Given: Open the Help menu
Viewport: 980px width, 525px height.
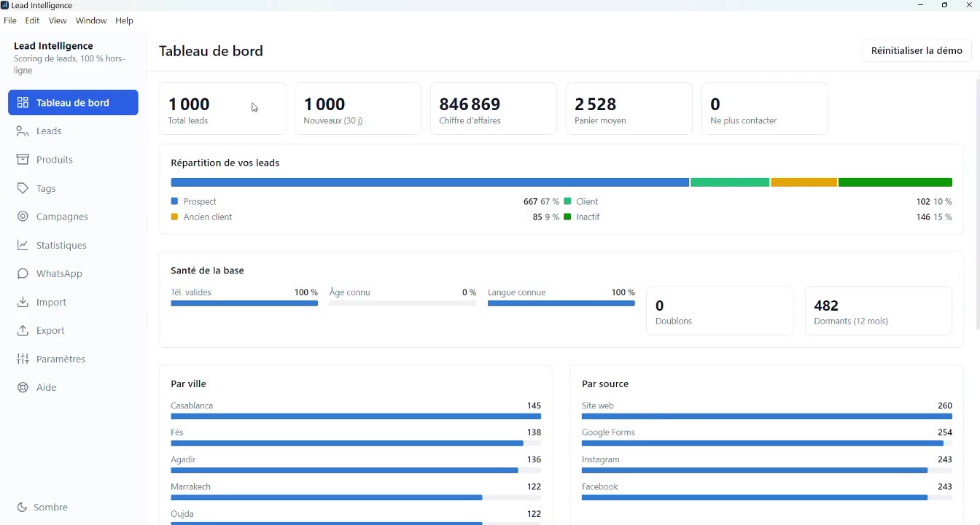Looking at the screenshot, I should tap(125, 20).
